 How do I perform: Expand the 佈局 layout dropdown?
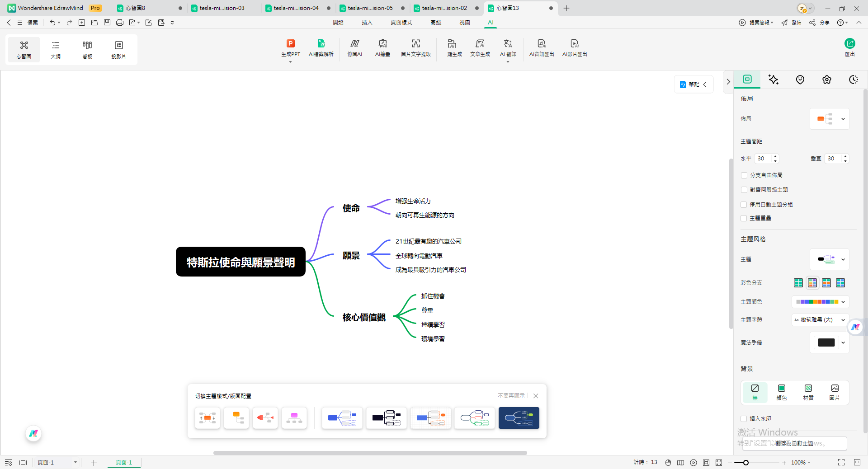click(829, 119)
